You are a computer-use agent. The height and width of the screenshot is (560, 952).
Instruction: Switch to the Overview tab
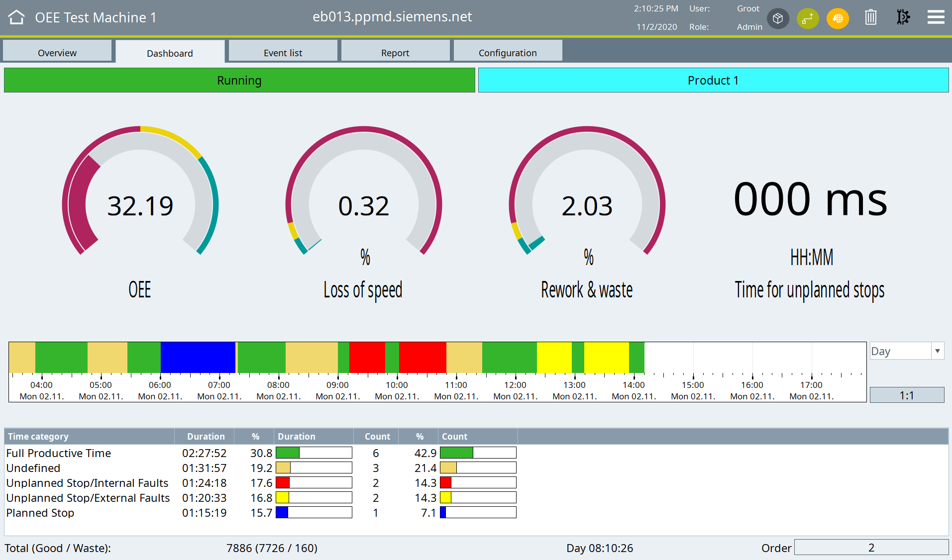(57, 52)
